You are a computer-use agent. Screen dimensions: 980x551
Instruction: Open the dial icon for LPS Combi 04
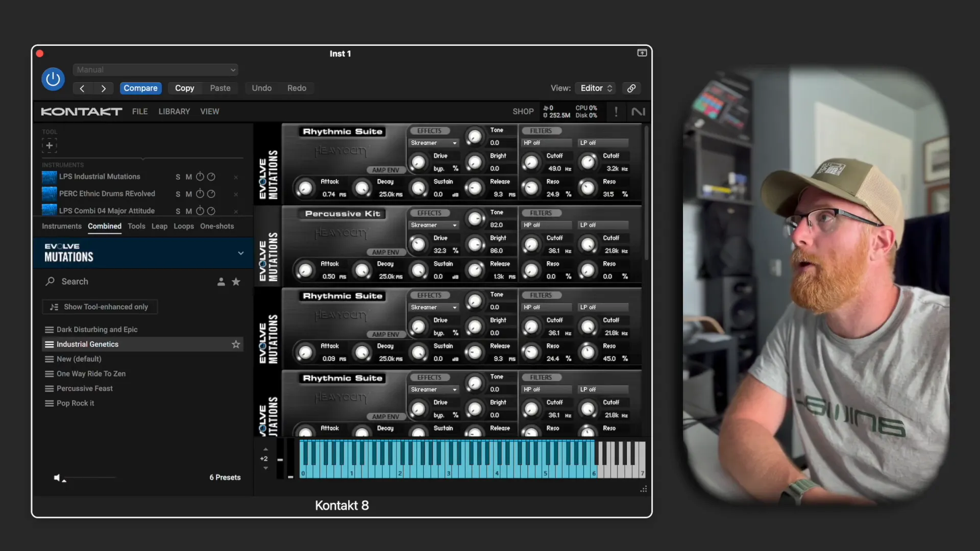pos(211,211)
